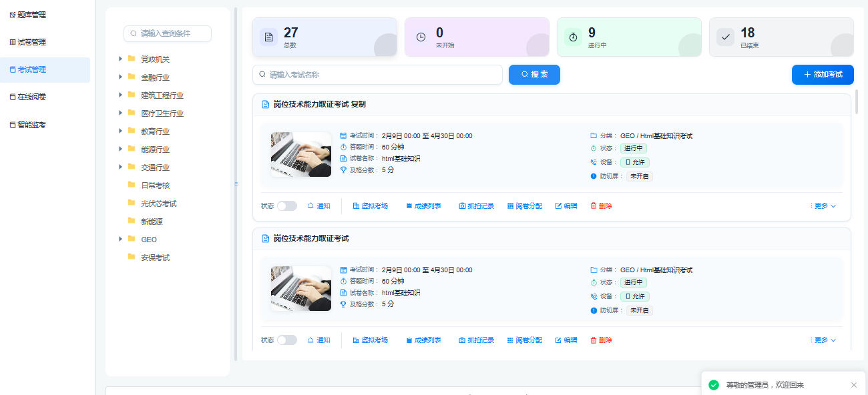Open the 虚拟考场 for the first exam
868x395 pixels.
tap(371, 206)
